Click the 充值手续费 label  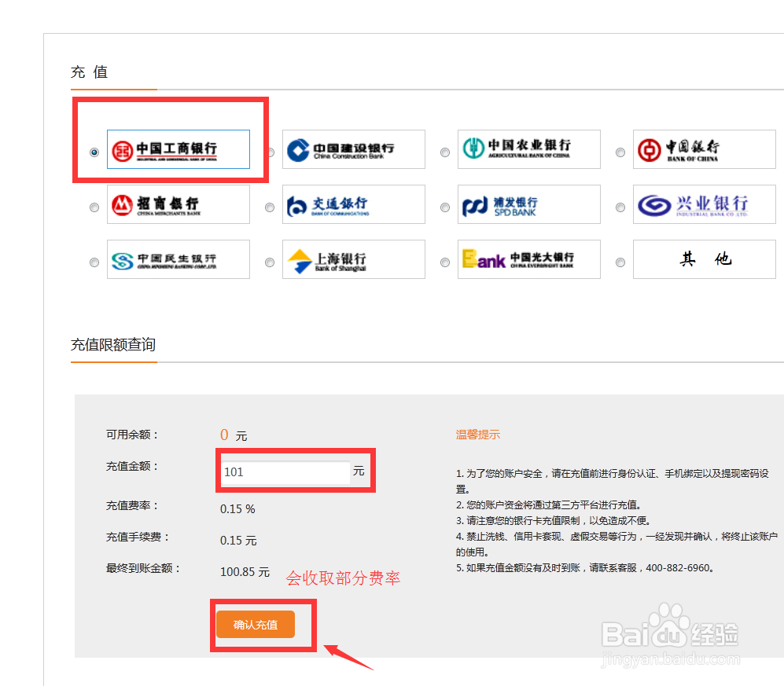click(138, 537)
